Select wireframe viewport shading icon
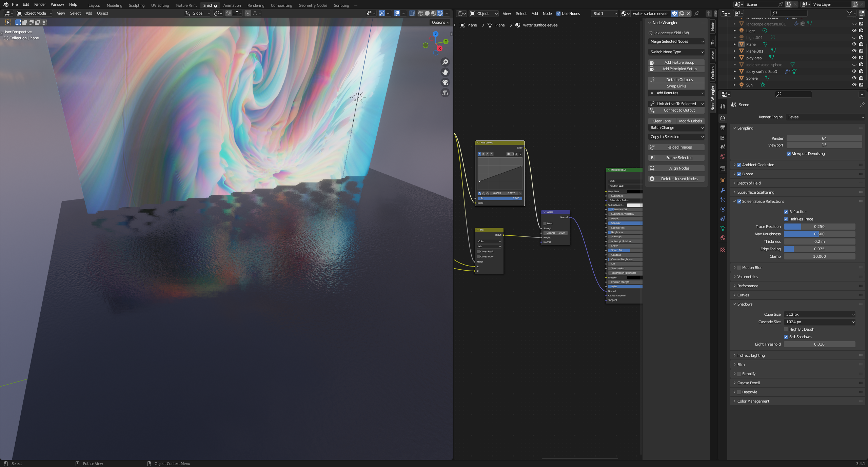Viewport: 868px width, 467px height. (421, 13)
